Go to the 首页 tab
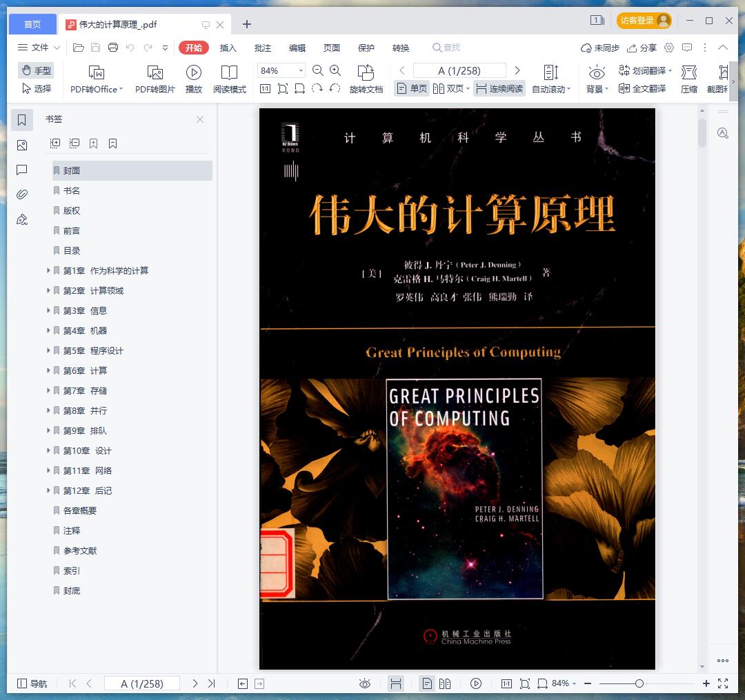Viewport: 745px width, 700px height. point(32,24)
